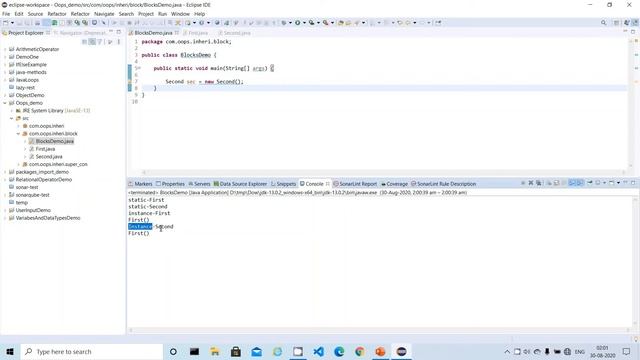Open the External Tools dropdown arrow
The image size is (640, 360).
332,23
